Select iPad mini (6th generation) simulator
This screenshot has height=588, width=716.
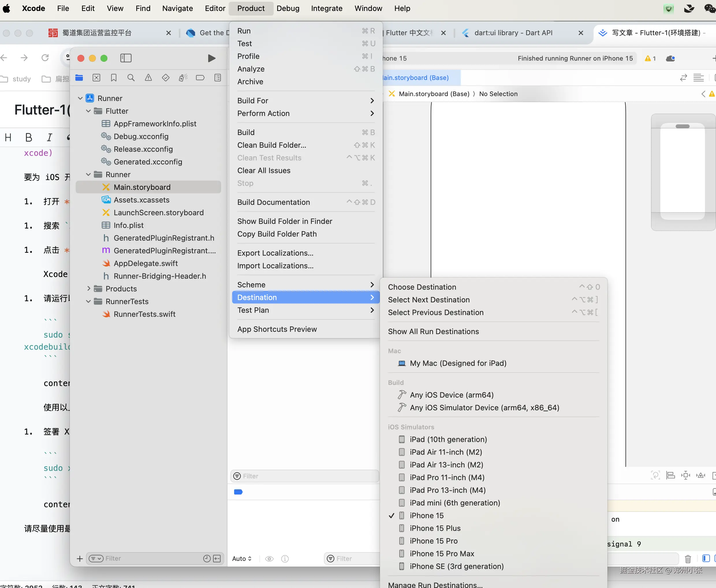click(x=454, y=503)
